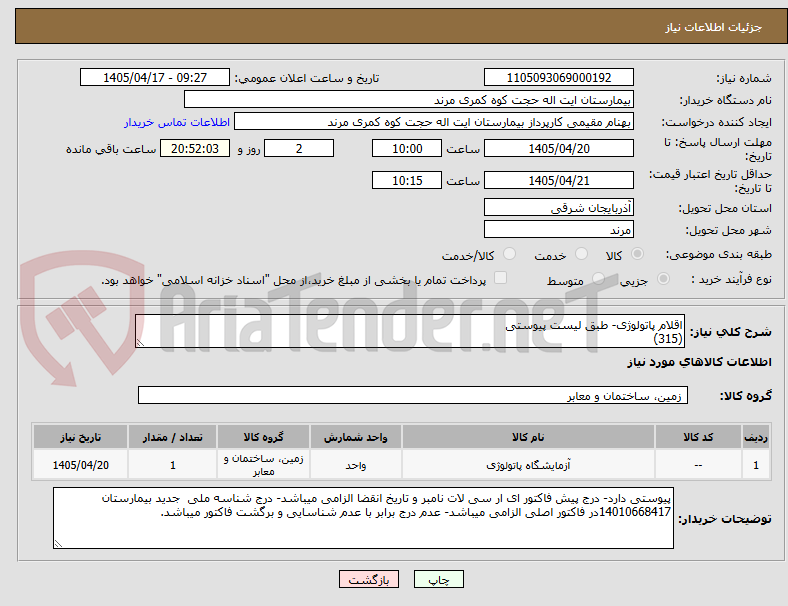The height and width of the screenshot is (606, 788).
Task: Click the request creator name field
Action: pyautogui.click(x=434, y=122)
